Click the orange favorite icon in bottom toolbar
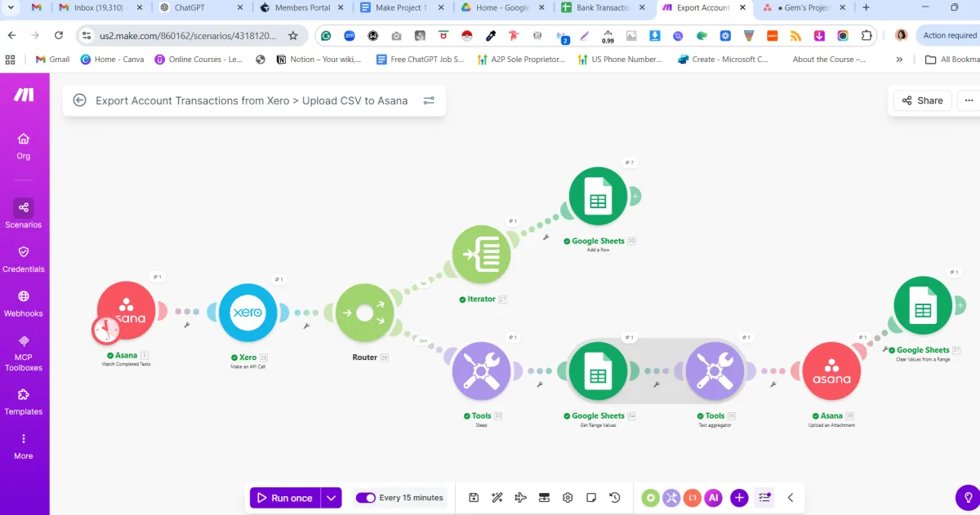980x515 pixels. (693, 497)
